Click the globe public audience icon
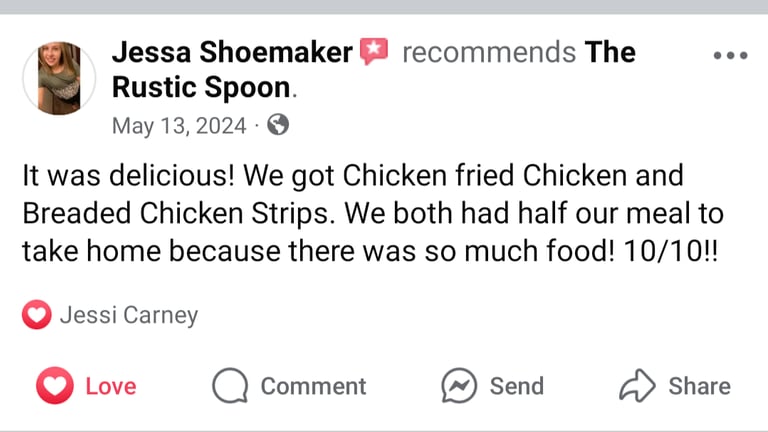 point(279,125)
